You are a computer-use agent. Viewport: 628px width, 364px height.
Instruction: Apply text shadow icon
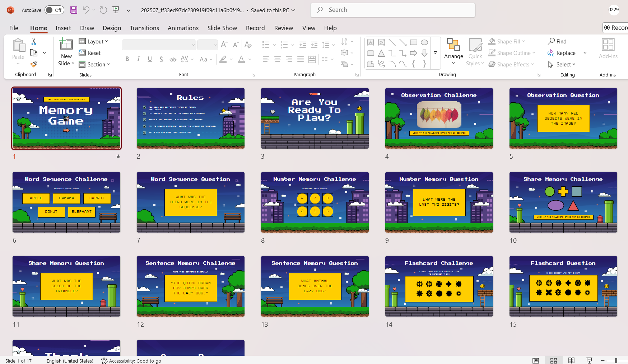click(161, 59)
